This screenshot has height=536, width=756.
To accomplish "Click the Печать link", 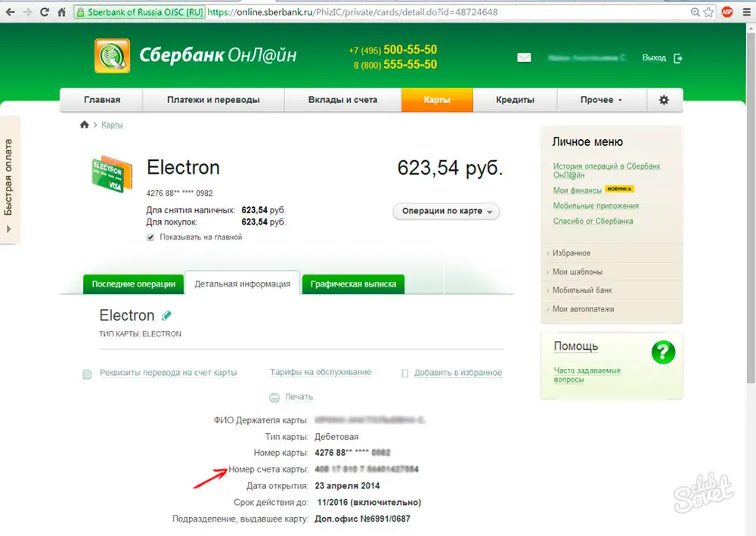I will [299, 397].
